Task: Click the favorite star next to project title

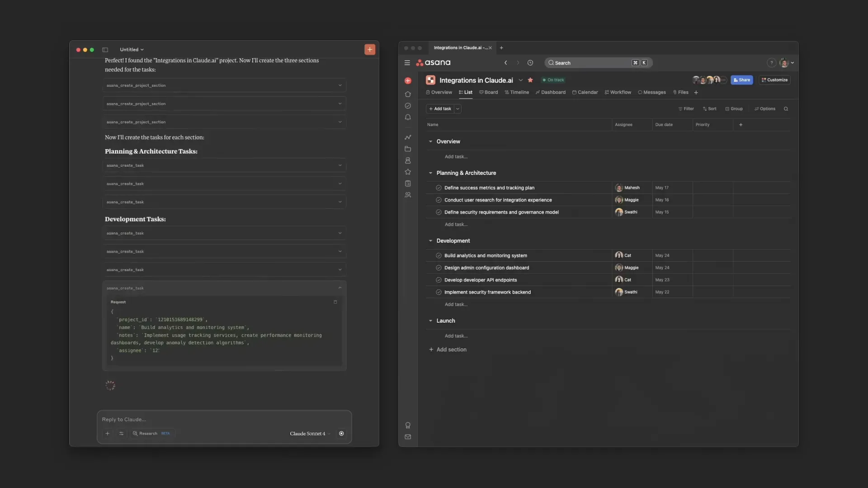Action: point(530,80)
